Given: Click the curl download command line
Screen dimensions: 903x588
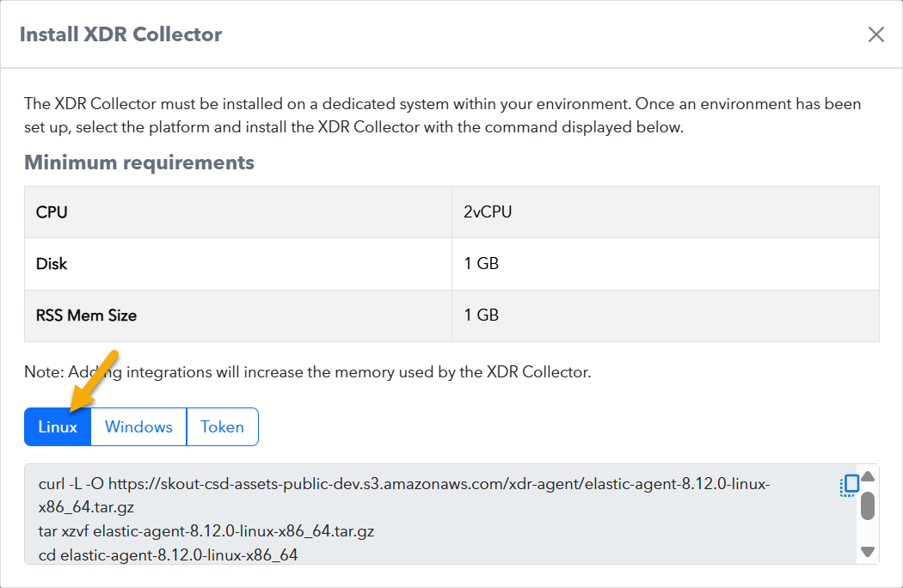Looking at the screenshot, I should point(404,485).
